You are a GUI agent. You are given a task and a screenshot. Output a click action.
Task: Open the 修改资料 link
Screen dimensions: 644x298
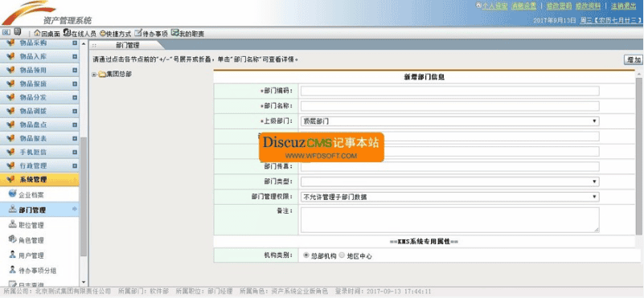coord(588,6)
